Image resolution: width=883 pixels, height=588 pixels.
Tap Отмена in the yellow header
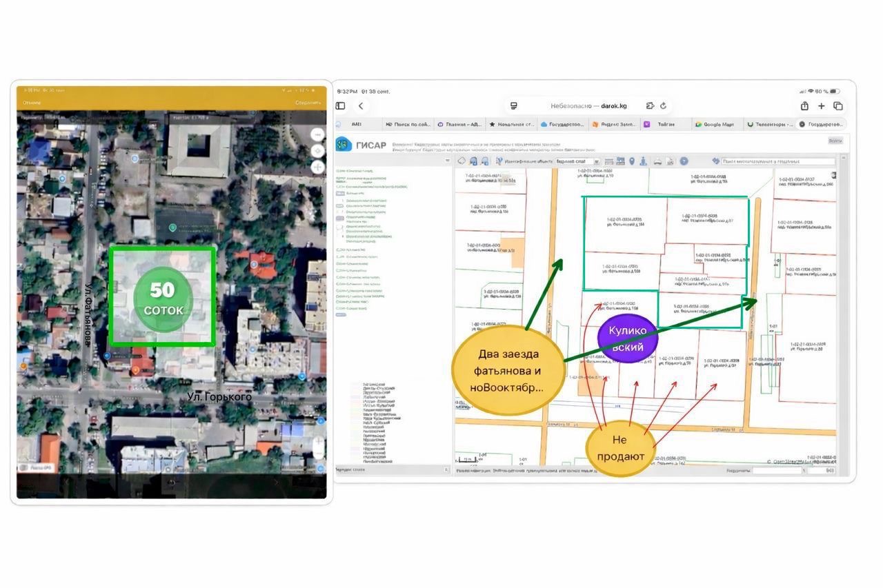32,103
